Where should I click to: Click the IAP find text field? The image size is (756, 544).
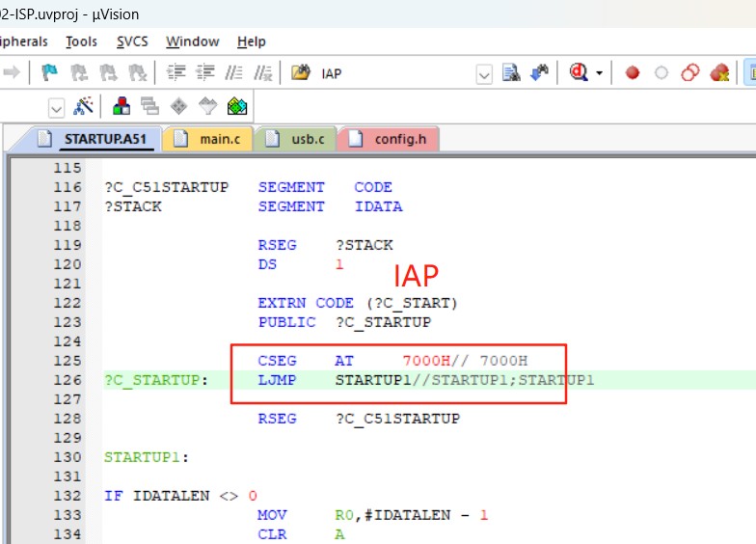click(x=395, y=73)
